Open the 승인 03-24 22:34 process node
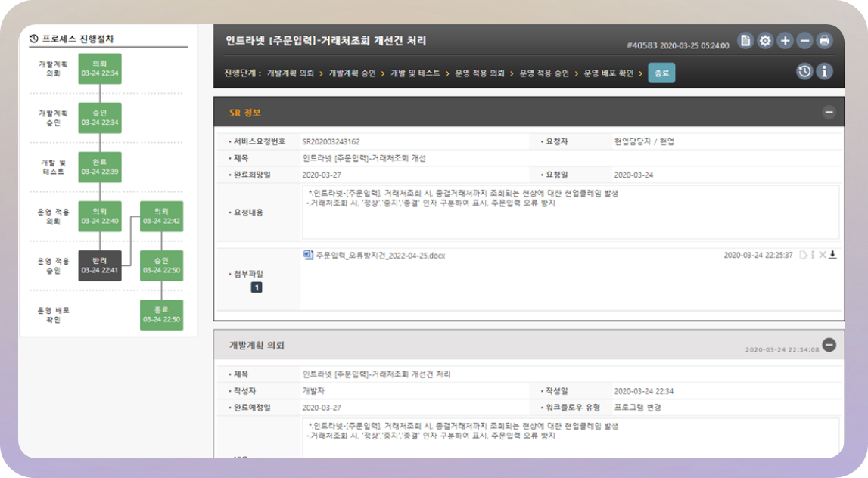Screen dimensions: 868x478 point(100,118)
